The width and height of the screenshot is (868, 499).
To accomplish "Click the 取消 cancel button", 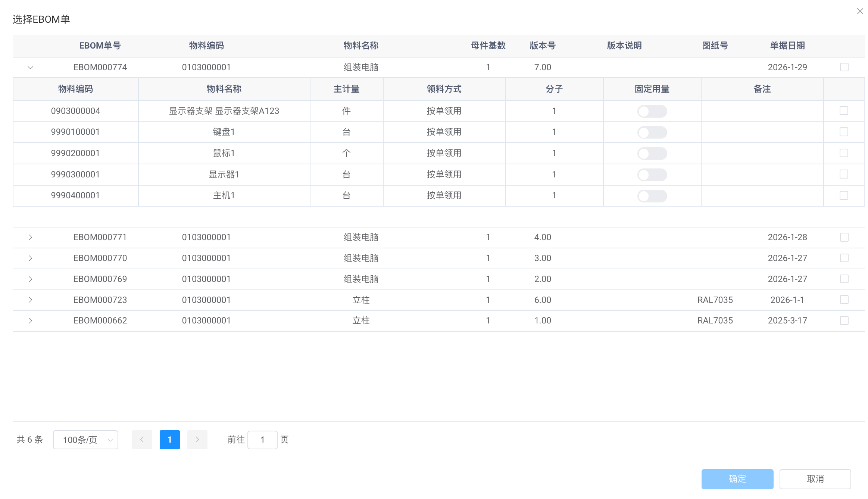I will coord(815,479).
